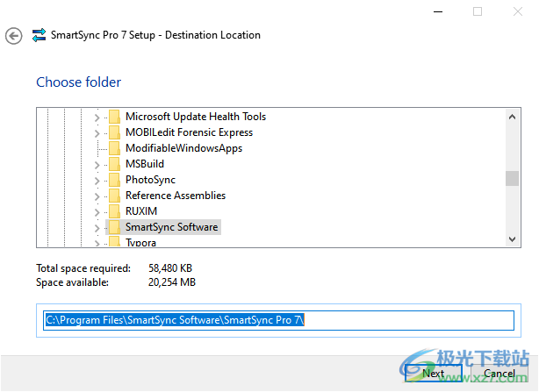Expand the SmartSync Software tree node
This screenshot has height=392, width=539.
click(x=97, y=228)
